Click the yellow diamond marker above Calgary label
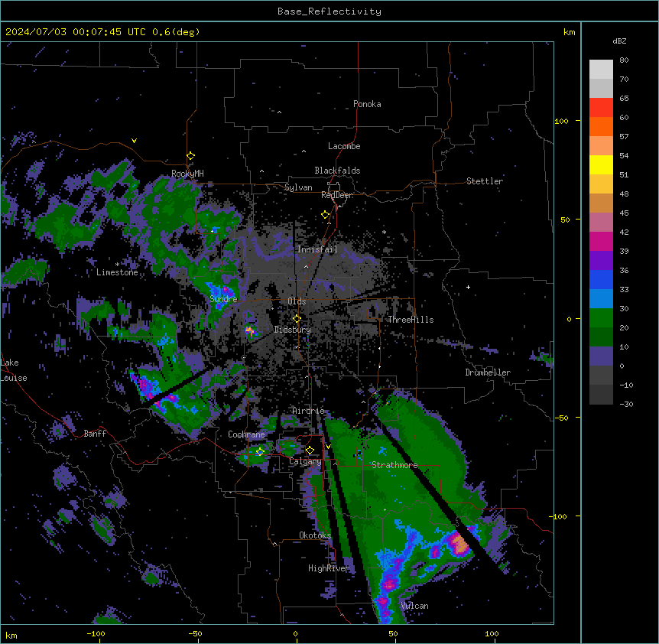The width and height of the screenshot is (659, 644). coord(310,450)
